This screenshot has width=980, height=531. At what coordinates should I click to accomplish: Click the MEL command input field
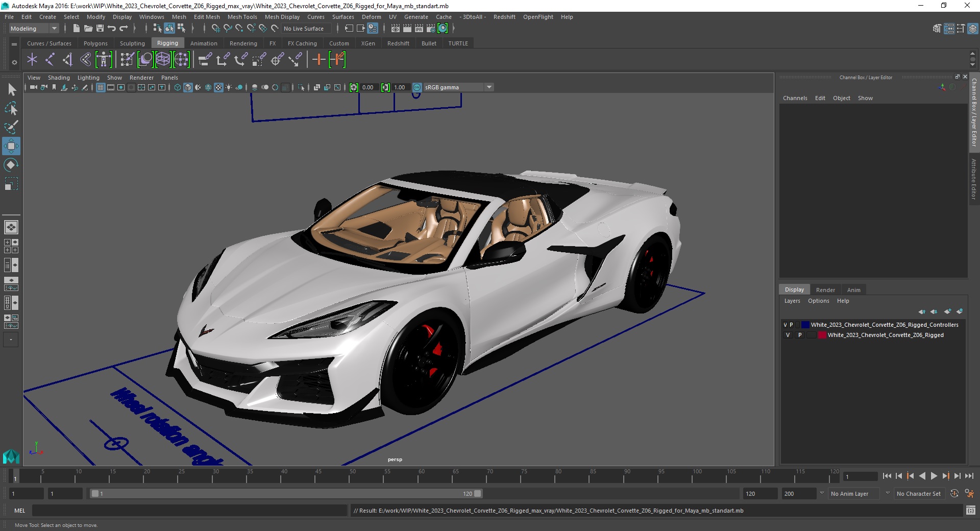[189, 511]
